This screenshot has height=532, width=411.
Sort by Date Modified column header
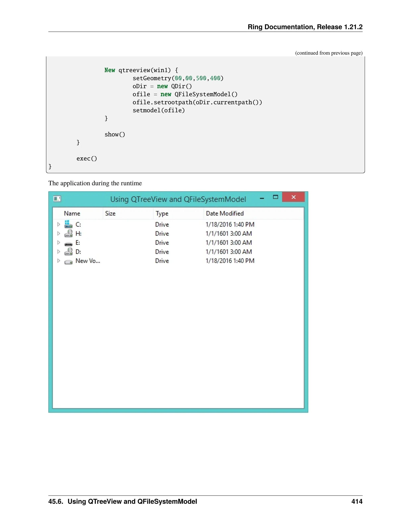point(225,213)
